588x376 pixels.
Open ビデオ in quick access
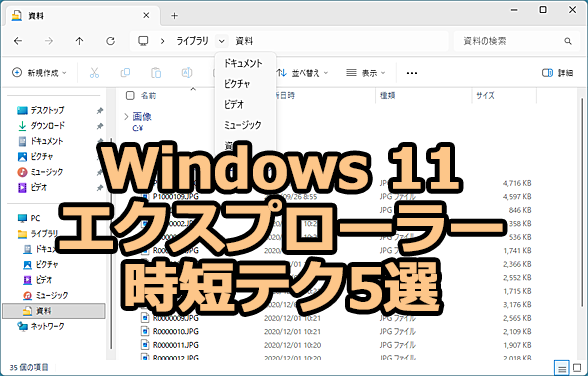pos(33,187)
